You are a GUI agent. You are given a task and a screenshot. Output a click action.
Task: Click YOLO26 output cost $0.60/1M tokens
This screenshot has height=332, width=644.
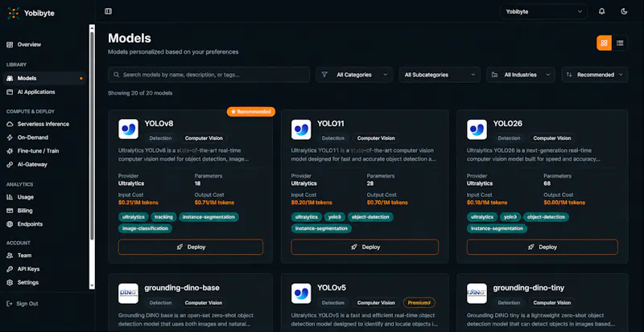(x=564, y=203)
